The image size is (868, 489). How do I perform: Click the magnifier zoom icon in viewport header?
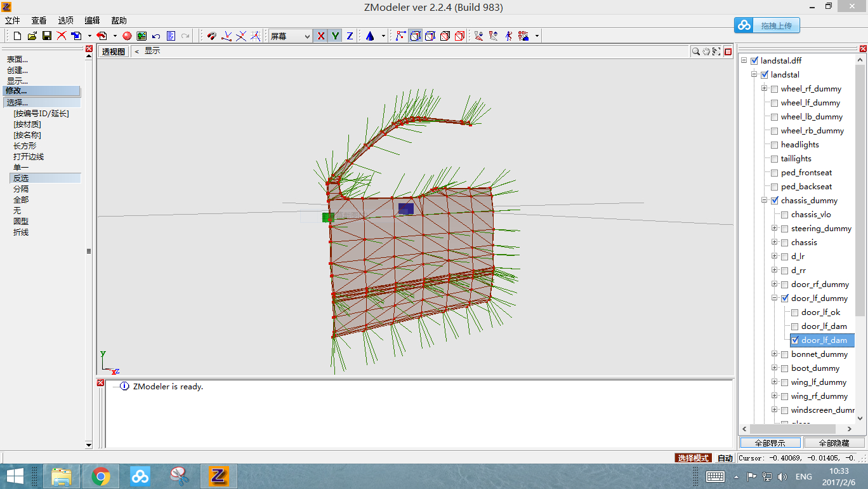click(696, 51)
